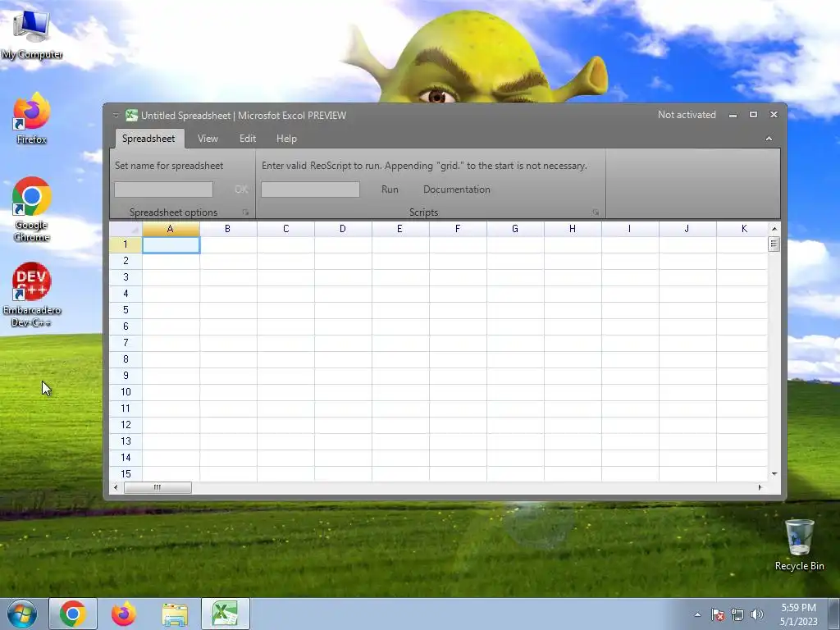Click the horizontal scrollbar right arrow
840x630 pixels.
(x=760, y=487)
